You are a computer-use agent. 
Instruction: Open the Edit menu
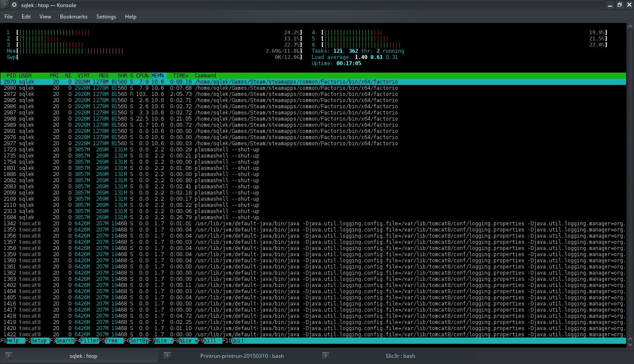point(26,17)
